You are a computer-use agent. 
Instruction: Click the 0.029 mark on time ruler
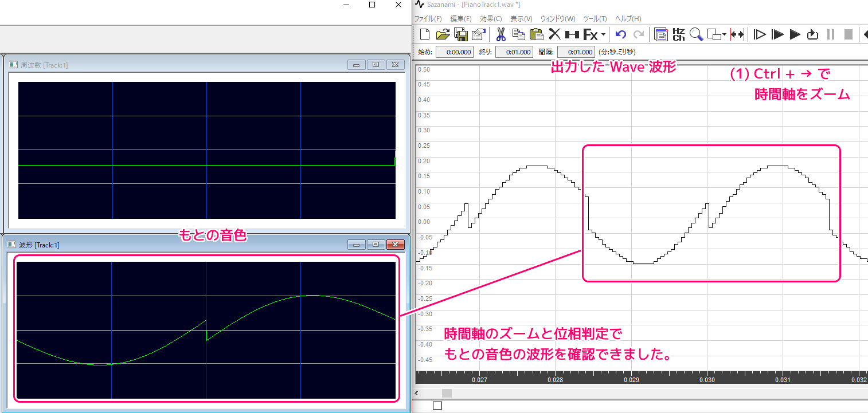point(631,379)
